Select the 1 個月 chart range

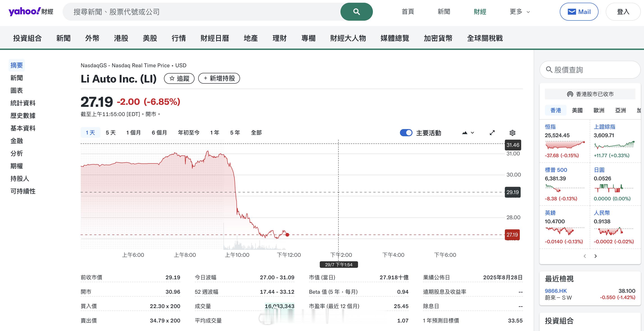pos(134,132)
